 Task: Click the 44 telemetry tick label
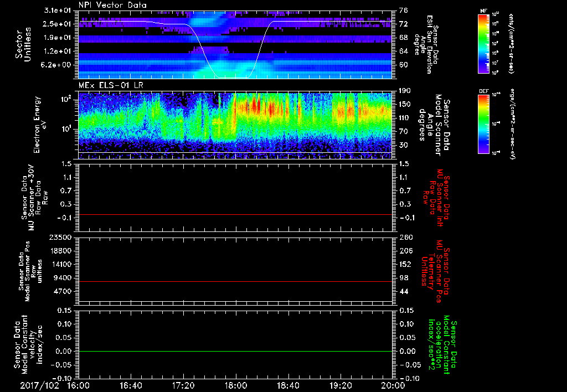(x=404, y=291)
